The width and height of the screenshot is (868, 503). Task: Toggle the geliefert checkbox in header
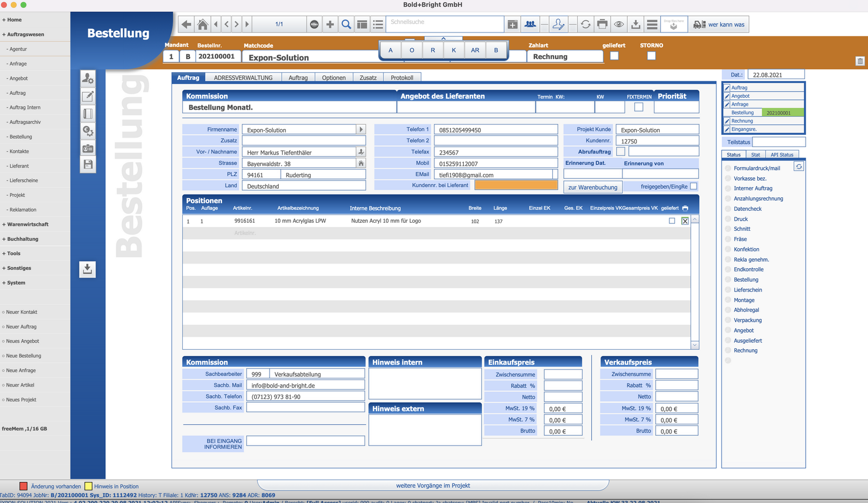(x=614, y=56)
